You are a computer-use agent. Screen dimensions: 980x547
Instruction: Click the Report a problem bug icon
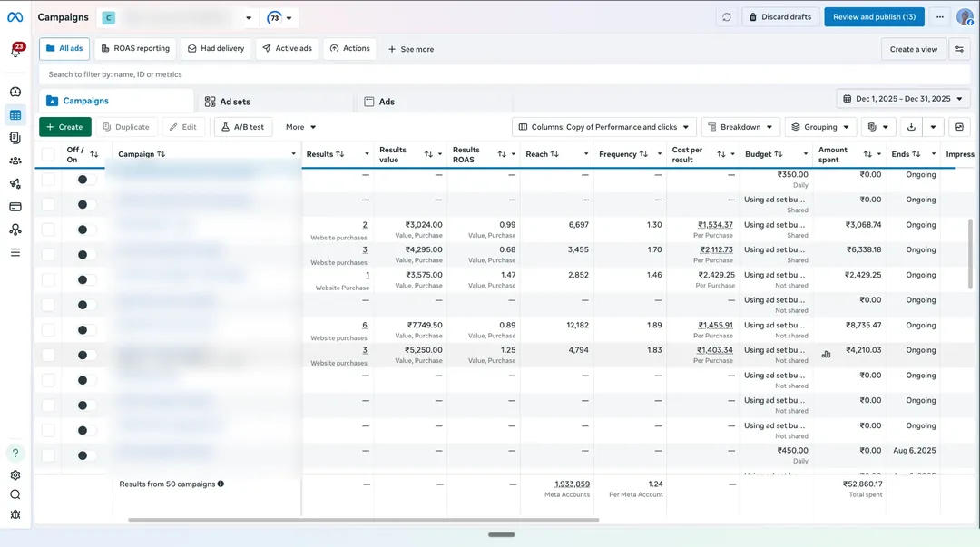15,514
